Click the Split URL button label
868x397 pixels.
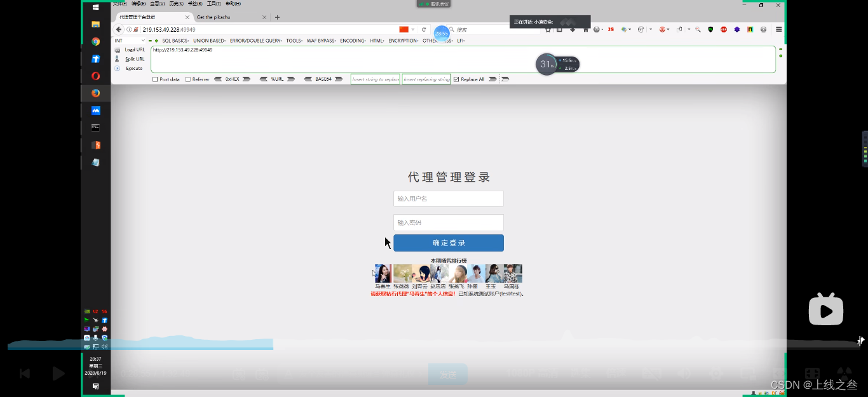pos(135,59)
